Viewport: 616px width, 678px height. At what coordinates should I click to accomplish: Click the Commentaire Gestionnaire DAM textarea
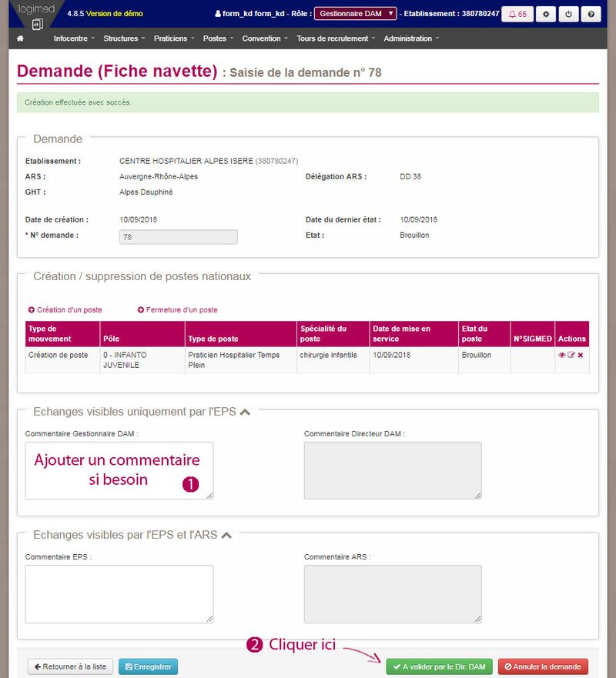pyautogui.click(x=119, y=470)
